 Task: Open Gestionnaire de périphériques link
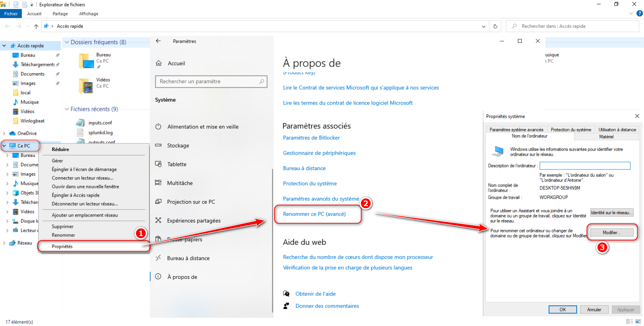(319, 153)
